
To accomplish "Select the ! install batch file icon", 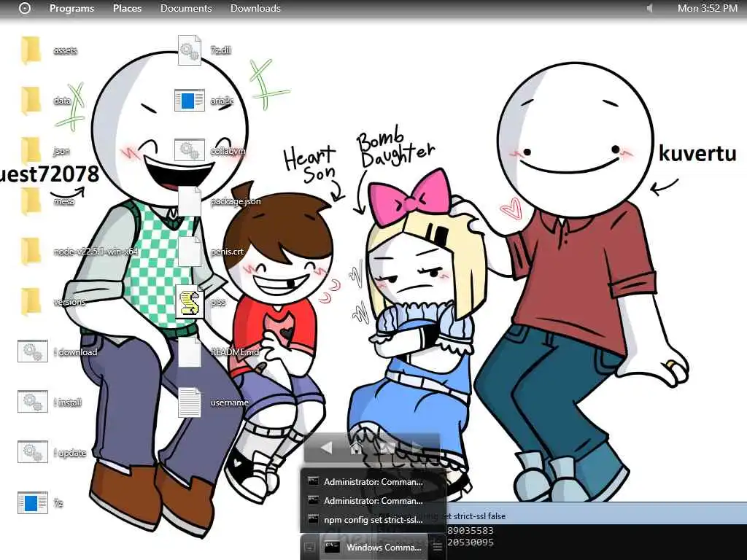I will point(33,402).
